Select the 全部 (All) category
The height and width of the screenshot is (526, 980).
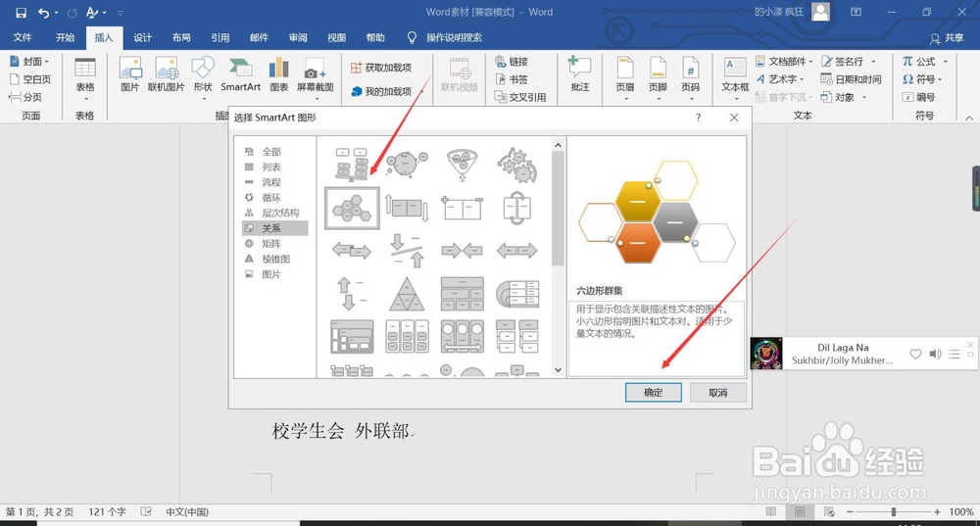(x=274, y=152)
